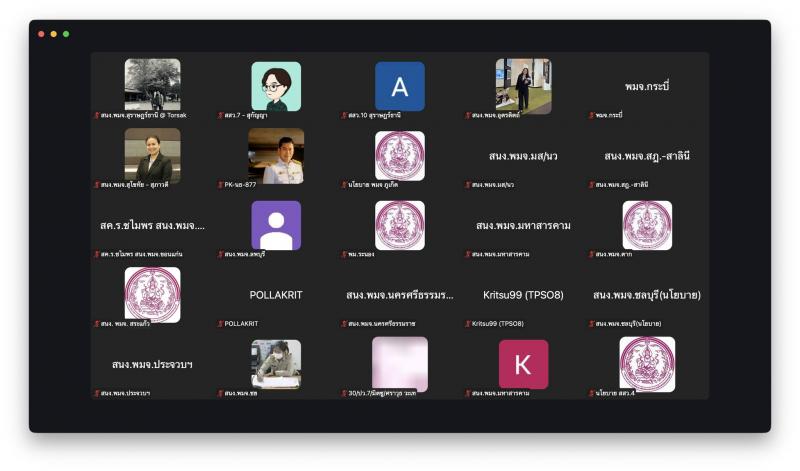Click small PK-นย-877 name label
The height and width of the screenshot is (471, 800).
pyautogui.click(x=240, y=185)
